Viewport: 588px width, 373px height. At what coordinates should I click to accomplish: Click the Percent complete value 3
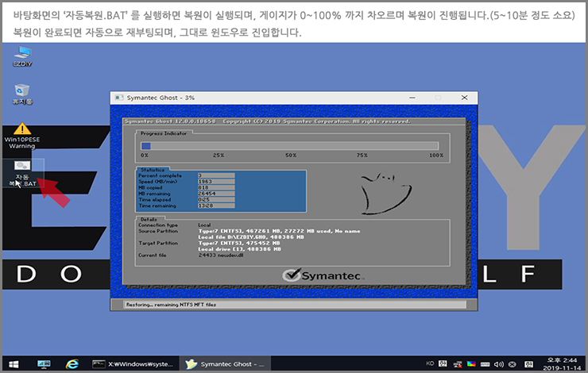click(216, 175)
